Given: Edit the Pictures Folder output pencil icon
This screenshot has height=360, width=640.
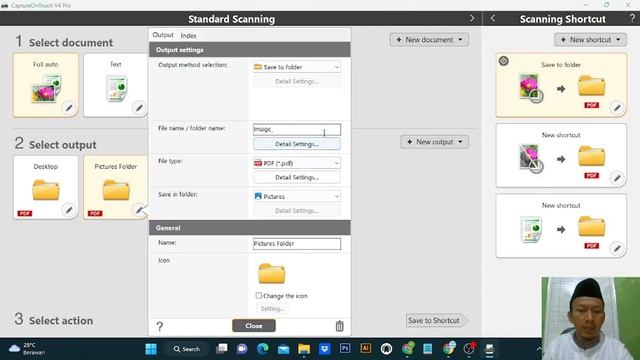Looking at the screenshot, I should [139, 210].
